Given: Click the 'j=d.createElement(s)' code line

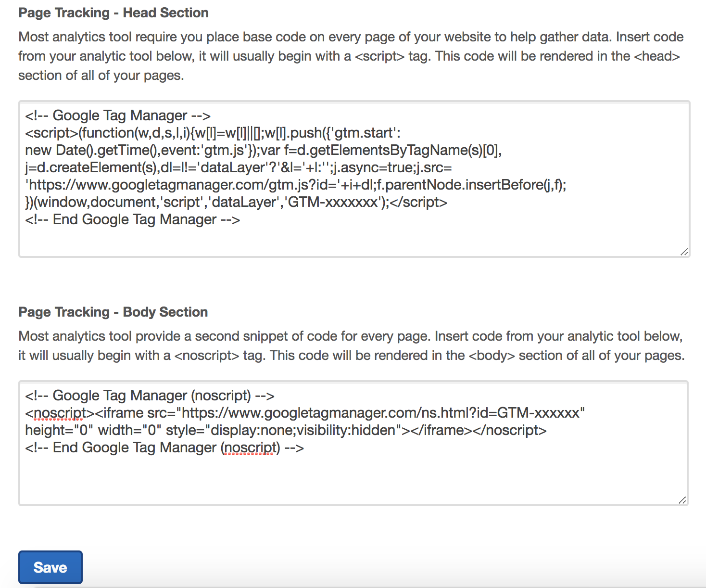Looking at the screenshot, I should click(x=239, y=167).
